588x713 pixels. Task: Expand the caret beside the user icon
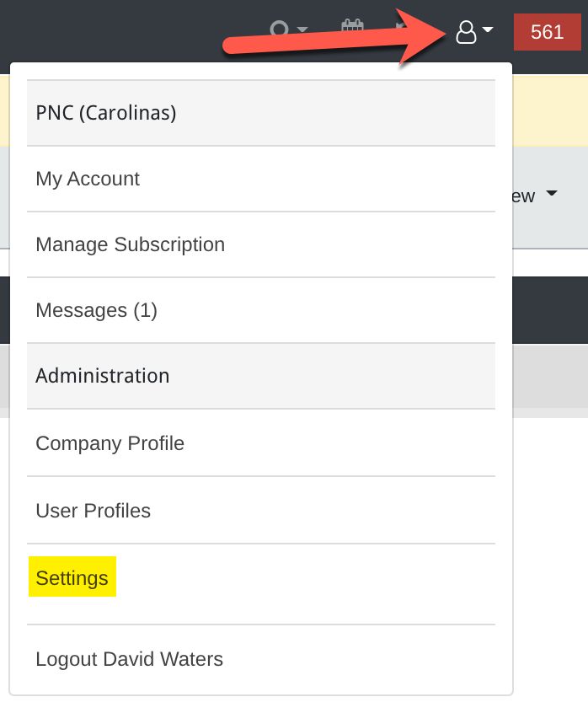coord(488,29)
